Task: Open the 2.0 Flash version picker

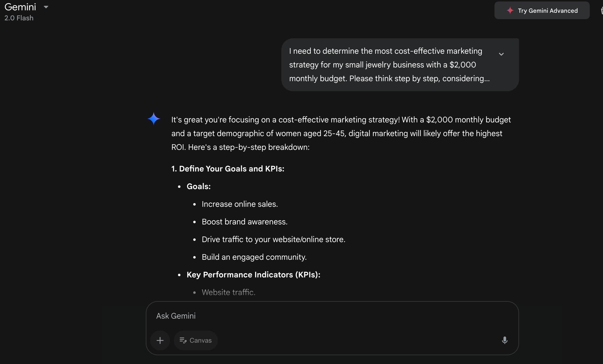Action: tap(18, 18)
